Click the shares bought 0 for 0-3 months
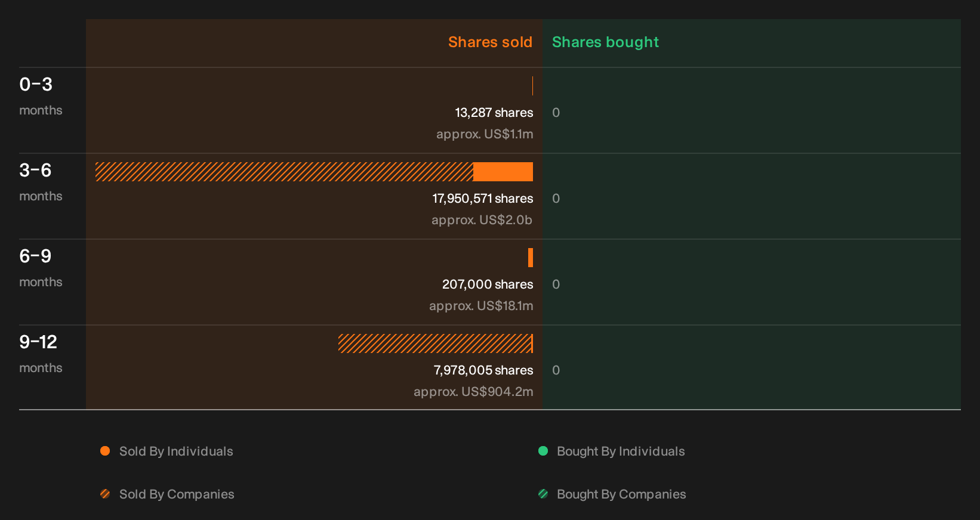 tap(556, 113)
